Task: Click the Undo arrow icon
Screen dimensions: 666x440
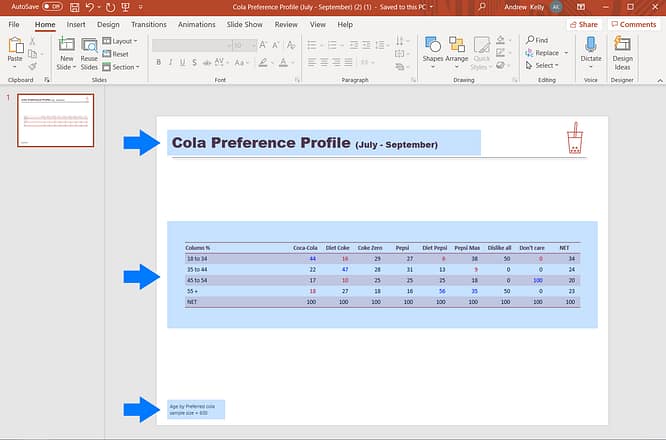Action: click(x=90, y=6)
